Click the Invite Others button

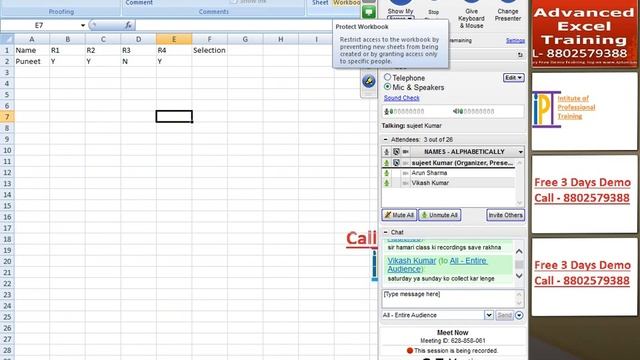click(x=505, y=215)
